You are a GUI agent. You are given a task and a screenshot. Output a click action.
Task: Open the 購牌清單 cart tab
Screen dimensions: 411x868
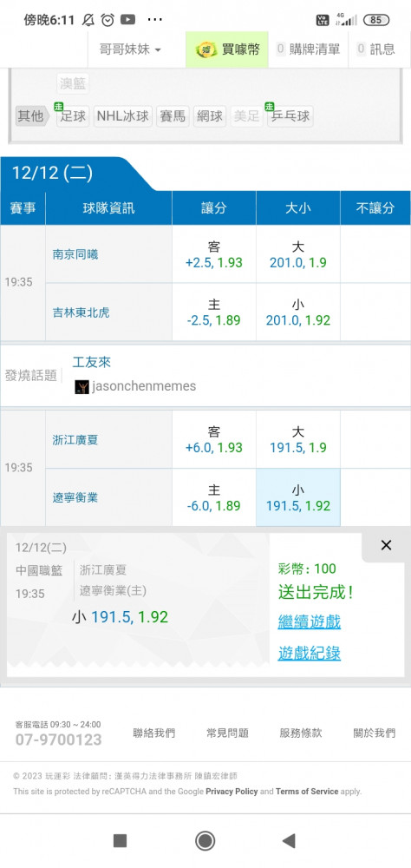pos(308,49)
